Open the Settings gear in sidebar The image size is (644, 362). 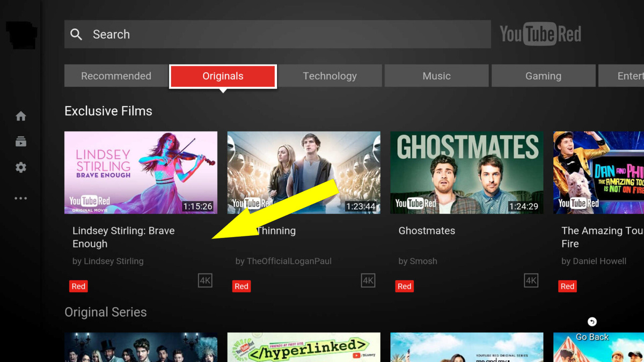21,167
